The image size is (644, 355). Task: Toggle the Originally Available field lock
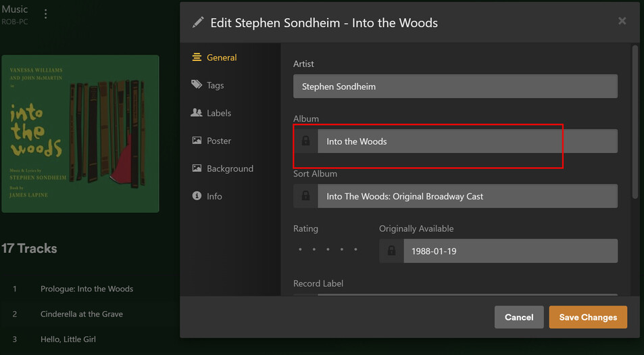tap(391, 251)
